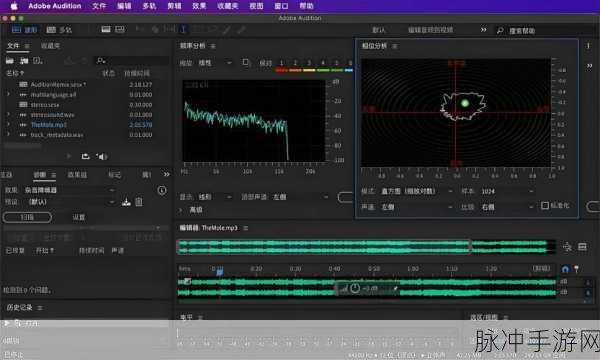This screenshot has height=360, width=600.
Task: Open the Frequency Analysis scale dropdown (线性)
Action: click(x=215, y=62)
